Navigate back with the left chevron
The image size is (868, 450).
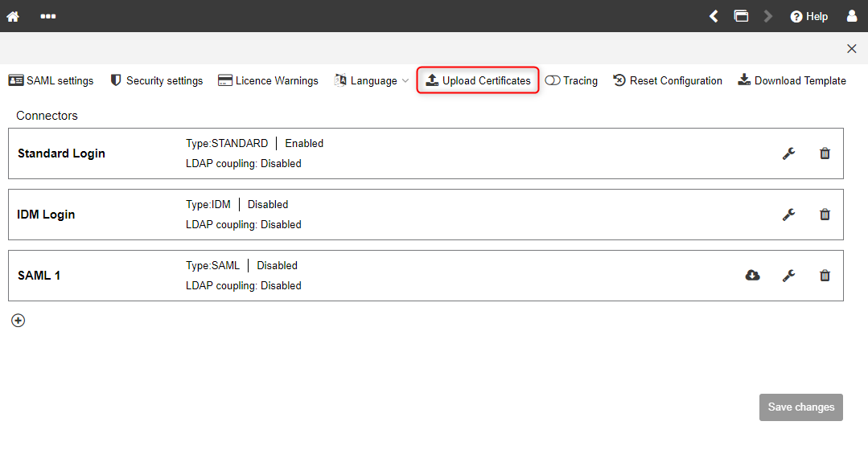(714, 17)
